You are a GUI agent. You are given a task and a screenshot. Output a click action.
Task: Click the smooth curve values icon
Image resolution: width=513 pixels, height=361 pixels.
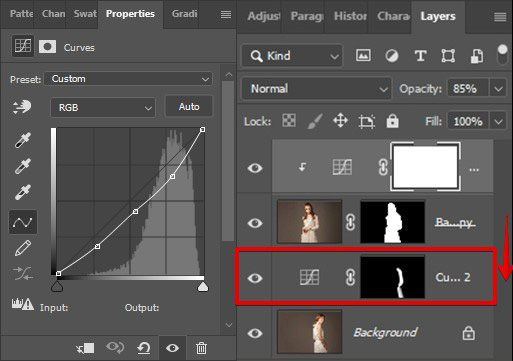coord(23,273)
